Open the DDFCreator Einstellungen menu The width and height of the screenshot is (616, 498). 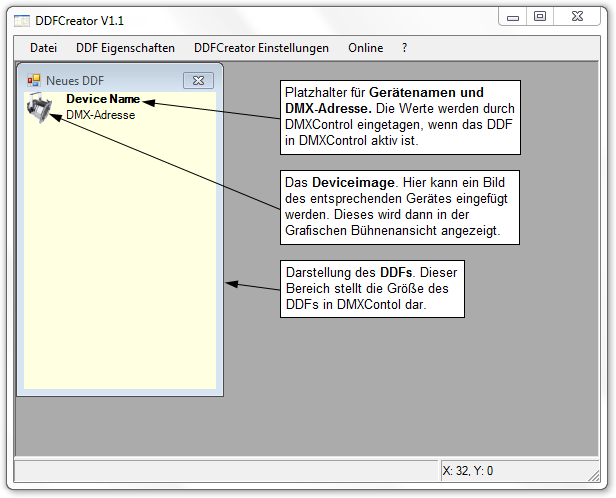261,47
